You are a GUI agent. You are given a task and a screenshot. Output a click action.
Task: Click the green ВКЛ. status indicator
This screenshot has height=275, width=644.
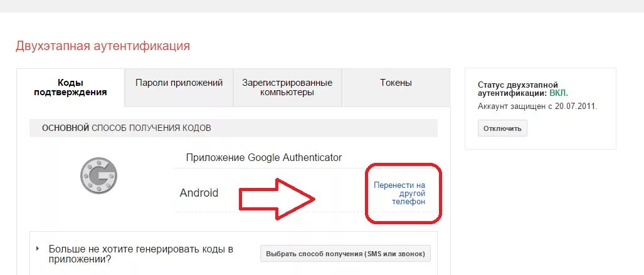coord(559,93)
